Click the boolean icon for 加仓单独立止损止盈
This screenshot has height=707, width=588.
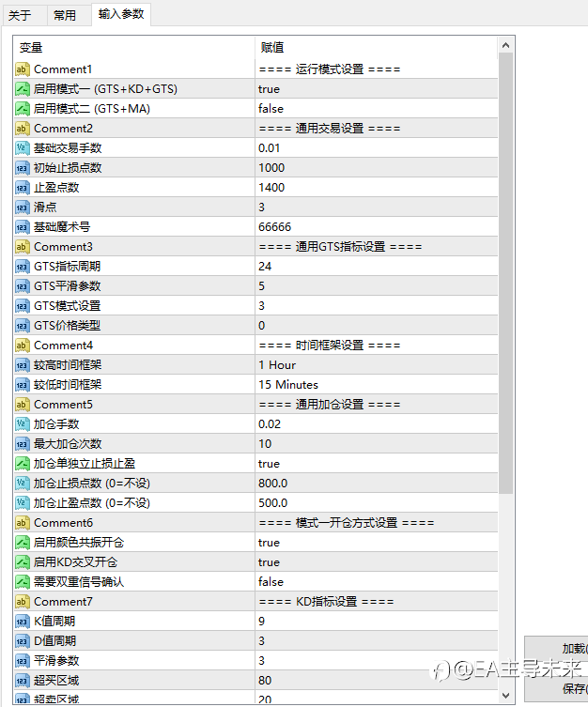pyautogui.click(x=23, y=464)
